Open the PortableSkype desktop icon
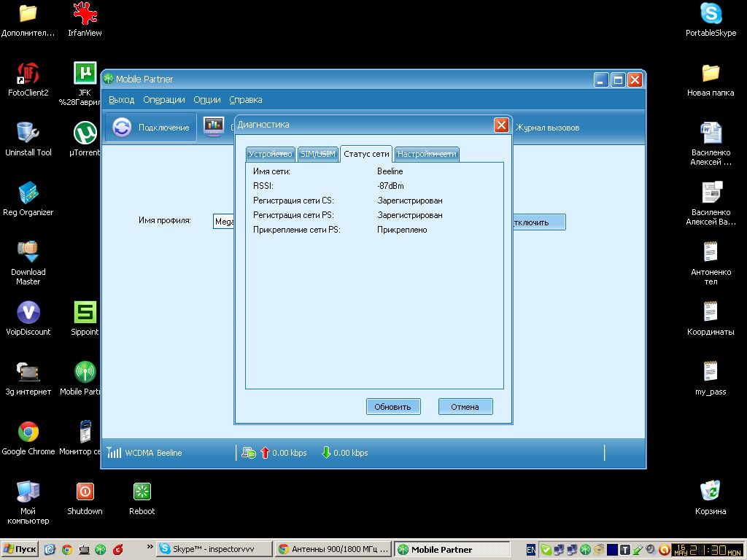 tap(711, 19)
